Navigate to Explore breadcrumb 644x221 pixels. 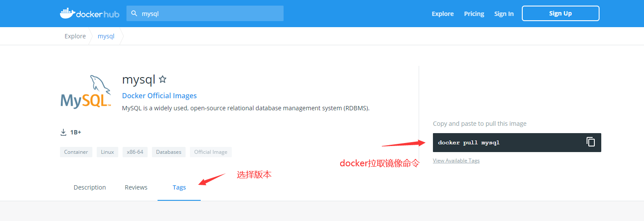75,36
